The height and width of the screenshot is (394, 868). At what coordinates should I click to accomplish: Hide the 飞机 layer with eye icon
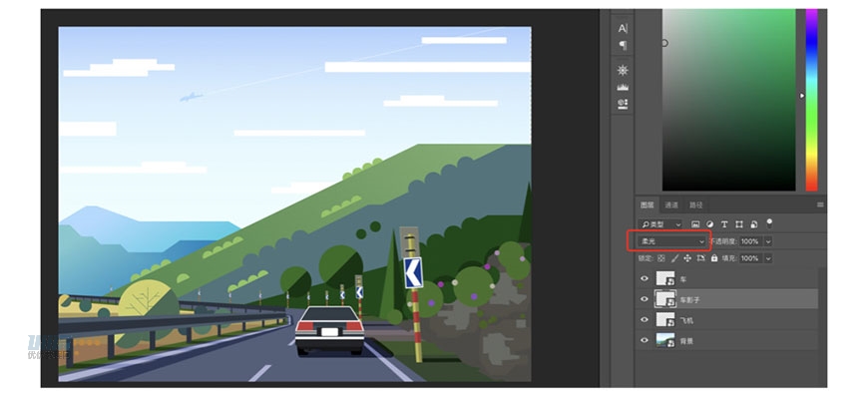coord(645,320)
